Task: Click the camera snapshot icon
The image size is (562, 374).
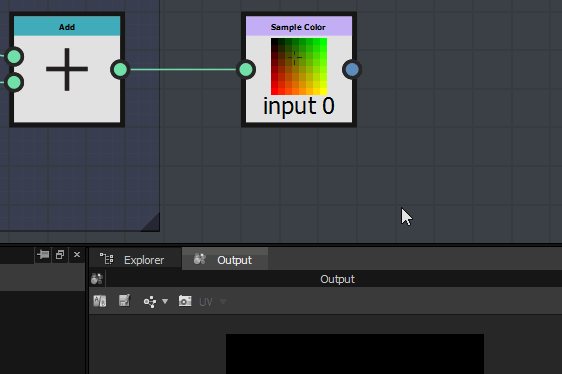Action: 185,301
